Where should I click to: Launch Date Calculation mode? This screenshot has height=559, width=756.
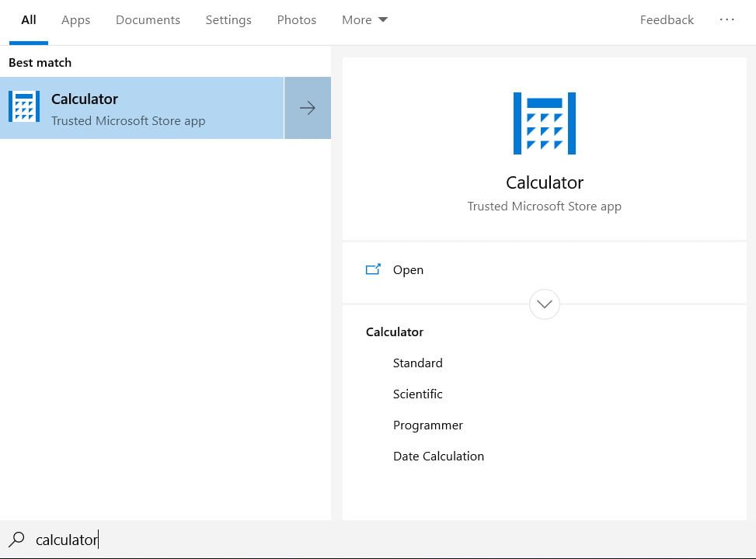[x=438, y=457]
